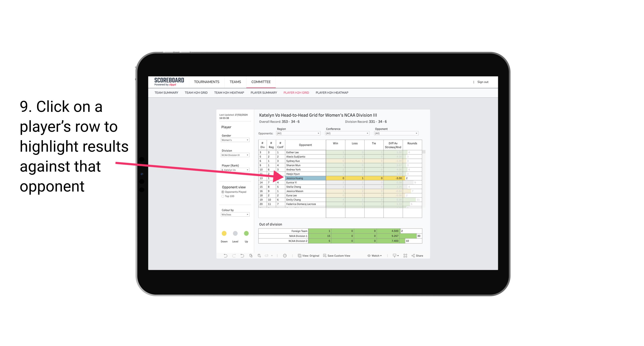644x346 pixels.
Task: Select Jessica Huang player row
Action: pyautogui.click(x=305, y=178)
